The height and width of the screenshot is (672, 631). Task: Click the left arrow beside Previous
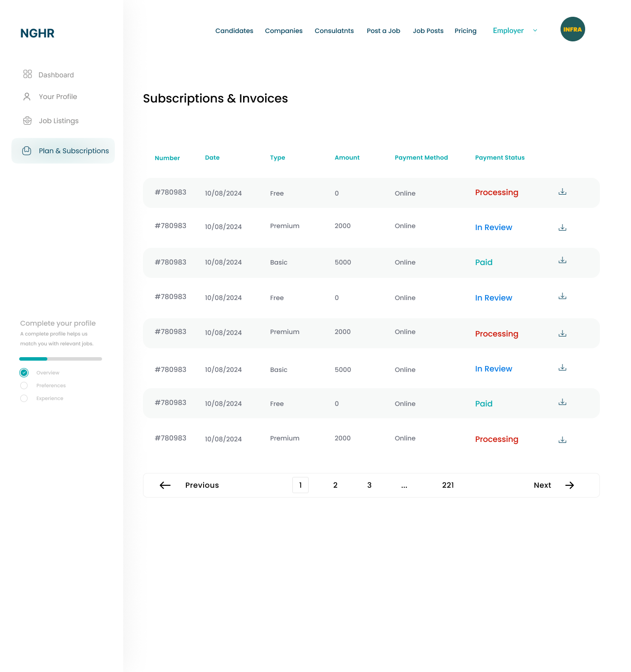coord(165,485)
